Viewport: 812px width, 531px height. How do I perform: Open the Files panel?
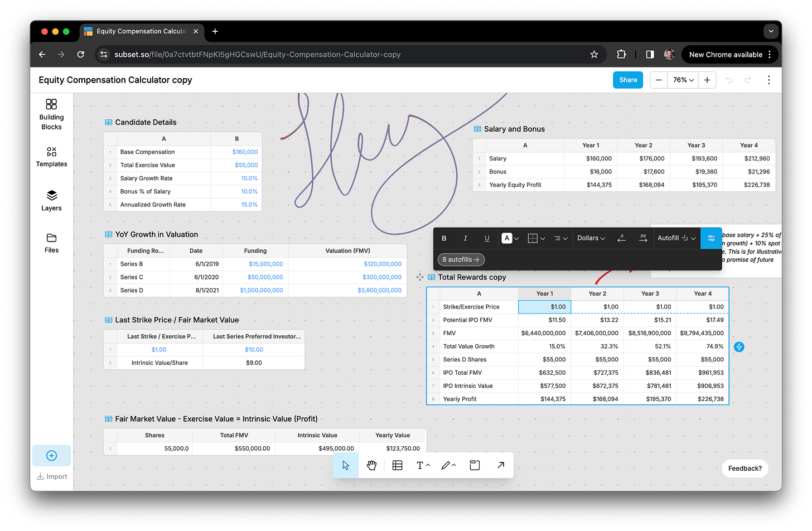pos(51,243)
